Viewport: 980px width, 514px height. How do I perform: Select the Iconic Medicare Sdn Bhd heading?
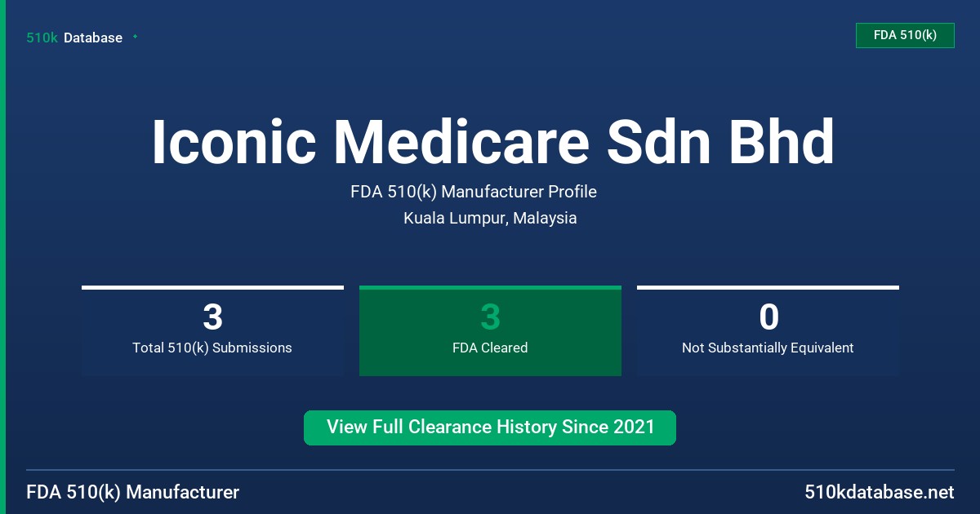[492, 142]
